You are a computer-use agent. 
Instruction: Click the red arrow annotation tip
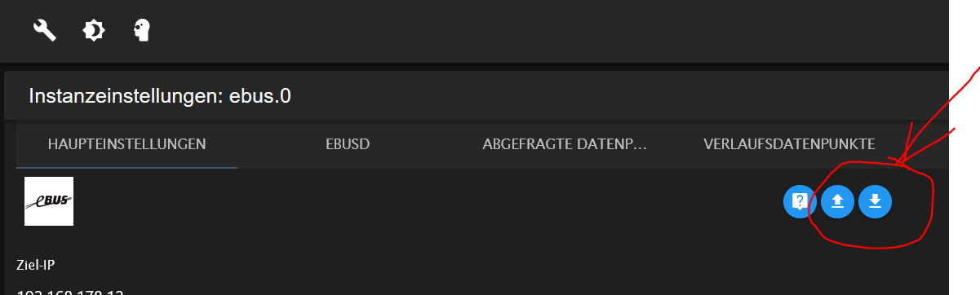899,165
